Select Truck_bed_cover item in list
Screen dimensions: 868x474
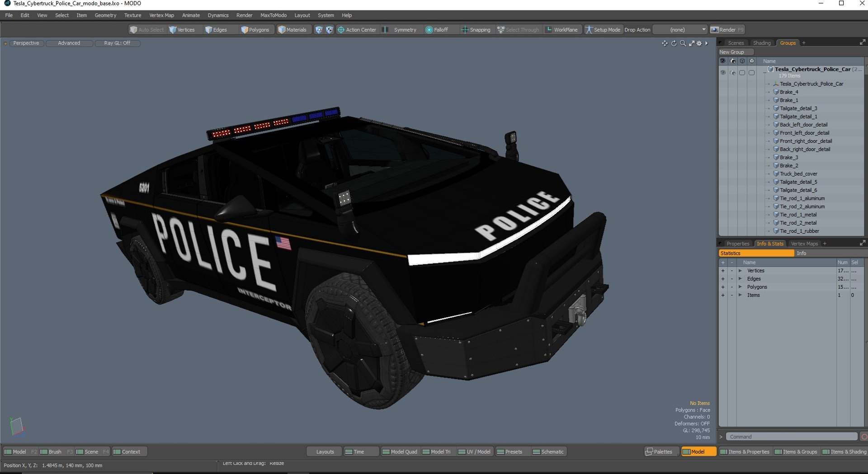(798, 174)
